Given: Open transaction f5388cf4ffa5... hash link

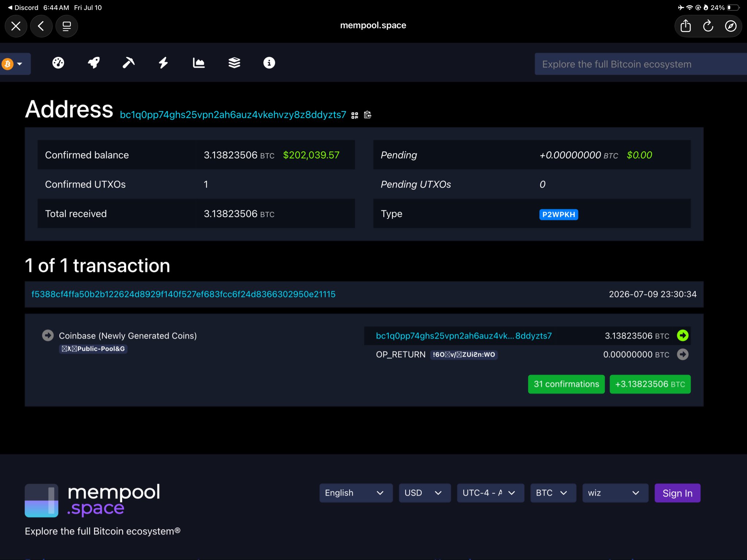Looking at the screenshot, I should 183,295.
